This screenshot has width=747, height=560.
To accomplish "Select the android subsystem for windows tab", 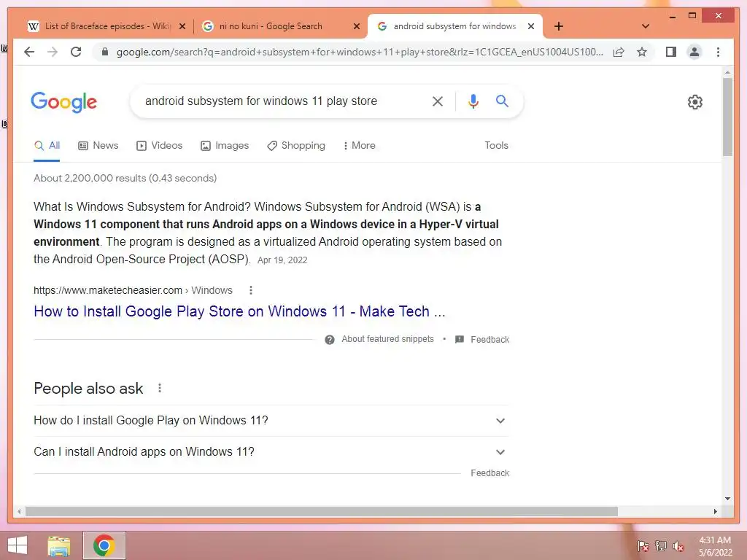I will [x=454, y=26].
